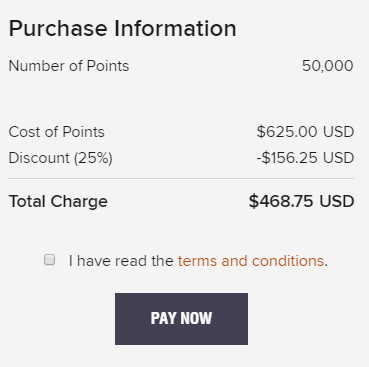Image resolution: width=369 pixels, height=367 pixels.
Task: Open the terms and conditions link
Action: (251, 261)
